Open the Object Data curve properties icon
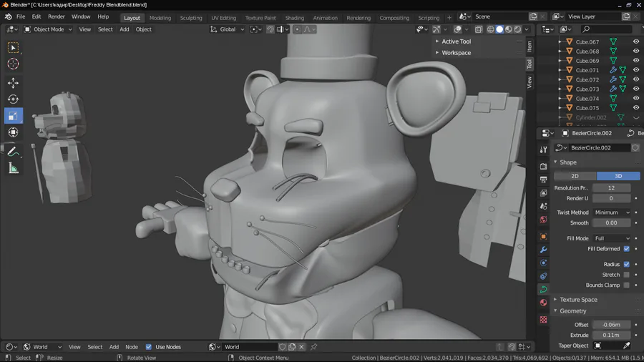The image size is (644, 362). (543, 289)
